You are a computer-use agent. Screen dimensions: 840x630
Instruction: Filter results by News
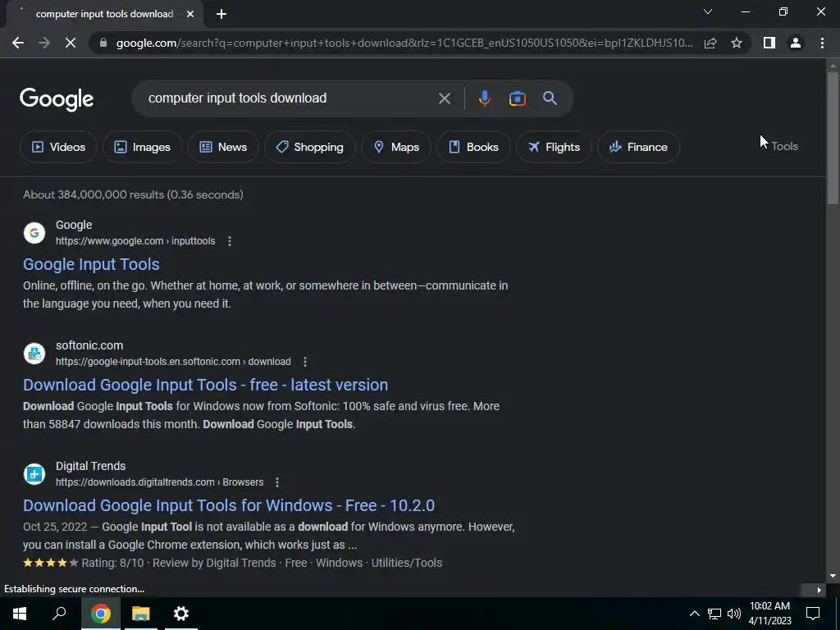click(223, 147)
